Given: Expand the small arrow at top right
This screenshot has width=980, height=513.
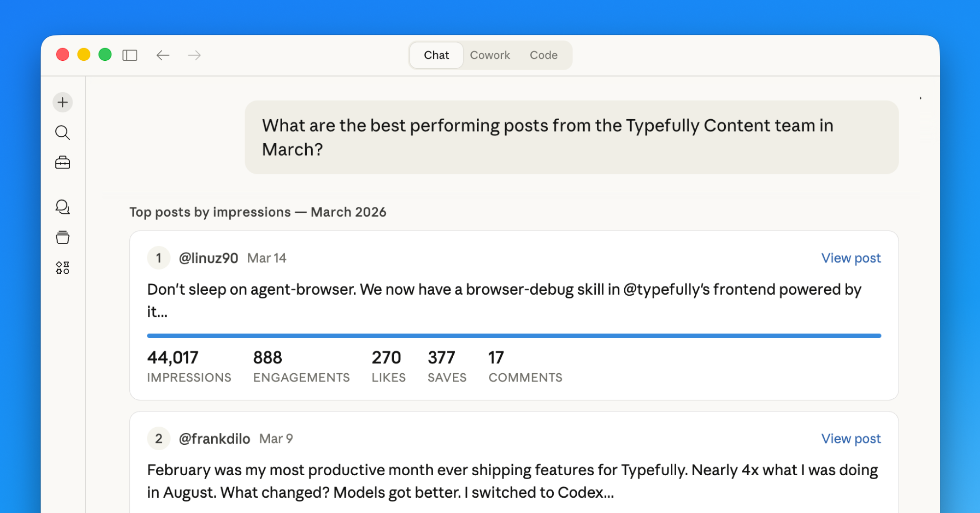Looking at the screenshot, I should click(921, 98).
